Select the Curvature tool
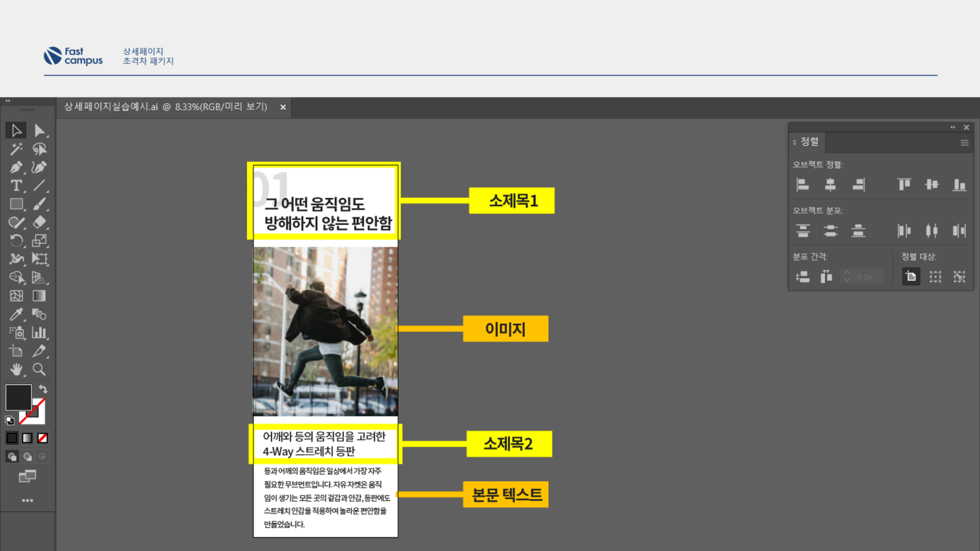 (x=39, y=167)
